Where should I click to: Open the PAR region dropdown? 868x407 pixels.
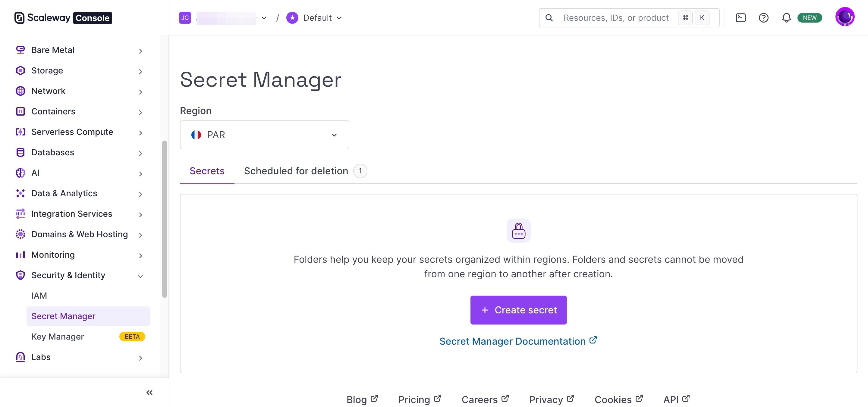point(265,135)
